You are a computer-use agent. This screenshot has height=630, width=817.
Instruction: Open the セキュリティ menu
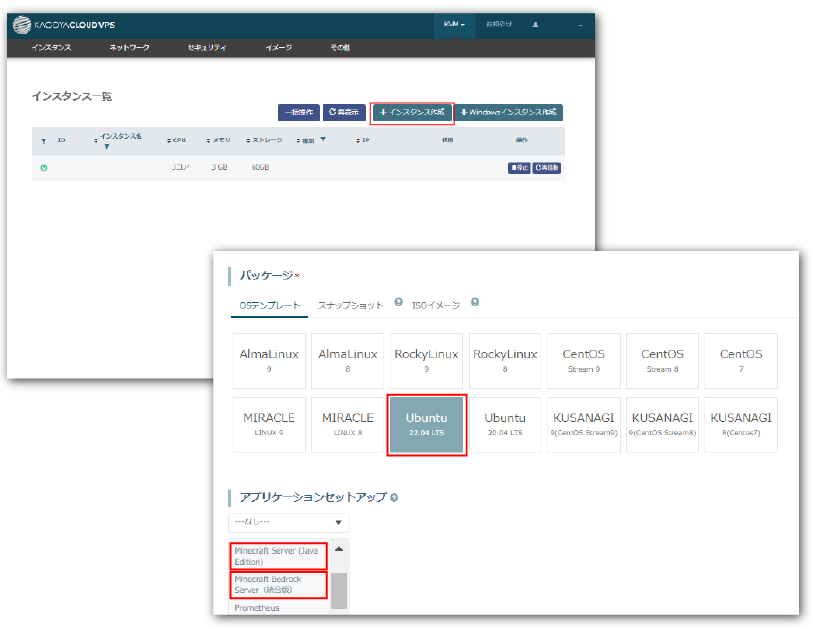[207, 48]
